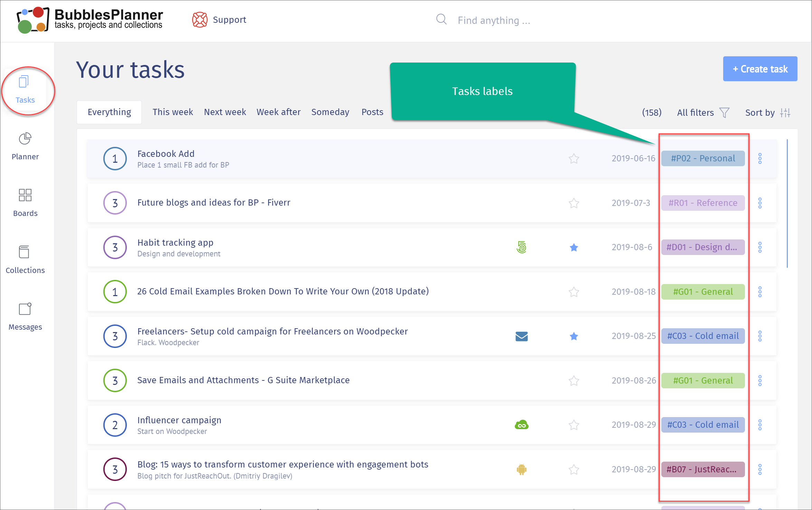The height and width of the screenshot is (510, 812).
Task: Open the Planner section in sidebar
Action: [25, 147]
